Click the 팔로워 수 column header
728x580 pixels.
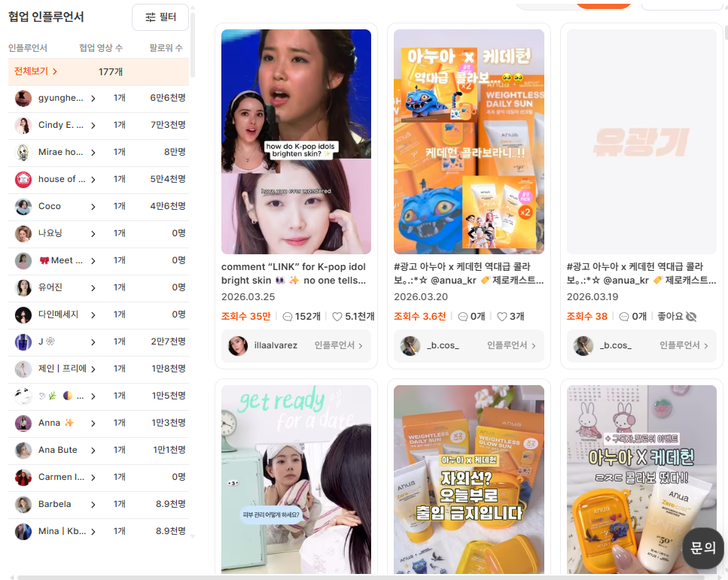[166, 48]
